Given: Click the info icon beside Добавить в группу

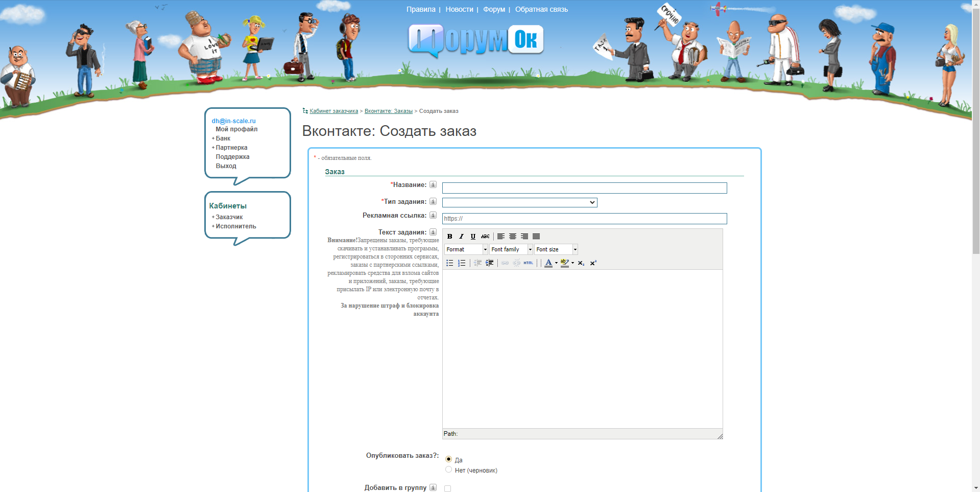Looking at the screenshot, I should (x=433, y=487).
